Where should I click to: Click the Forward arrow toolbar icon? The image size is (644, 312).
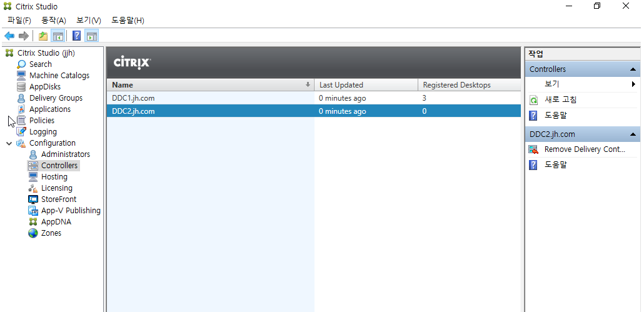coord(23,36)
